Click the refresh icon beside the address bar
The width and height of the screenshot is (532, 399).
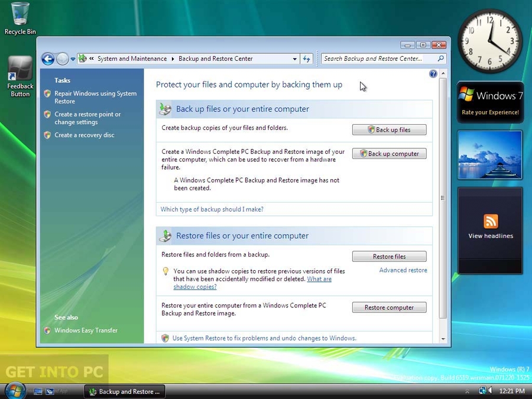click(306, 59)
